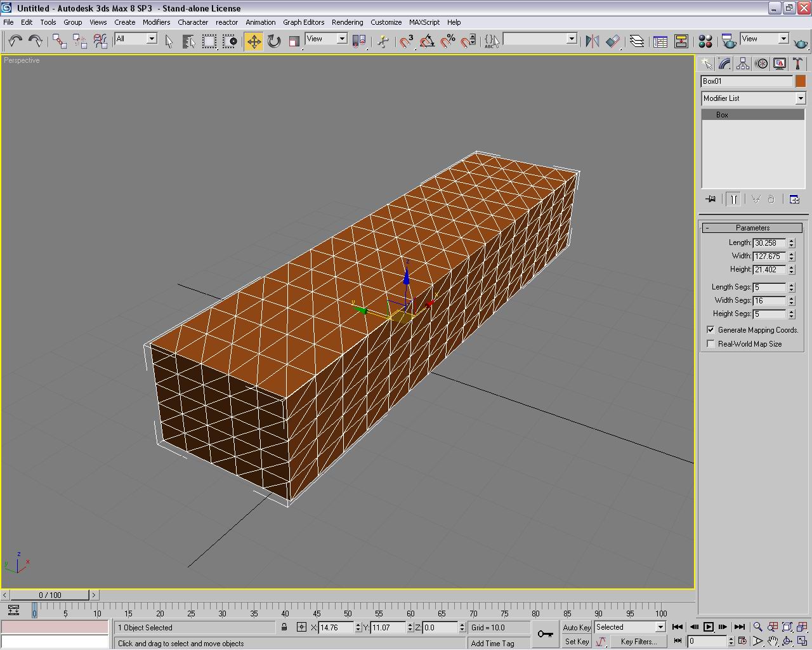This screenshot has width=812, height=650.
Task: Toggle Auto Key animation mode
Action: 577,627
